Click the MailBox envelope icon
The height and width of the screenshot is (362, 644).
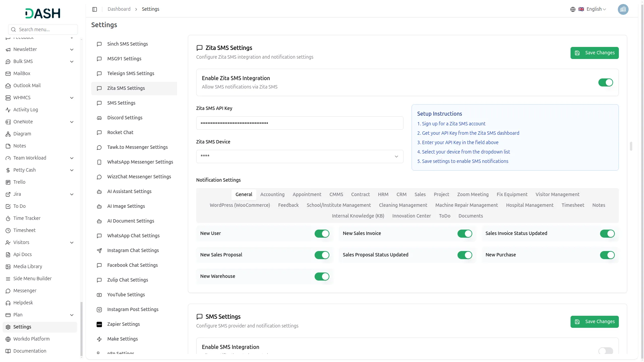point(8,74)
